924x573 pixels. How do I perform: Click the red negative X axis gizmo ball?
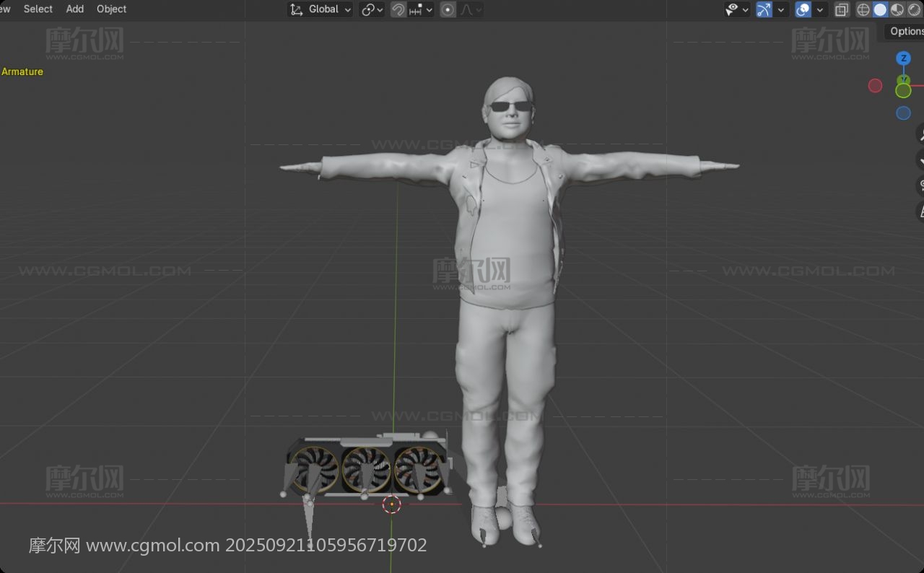point(875,86)
